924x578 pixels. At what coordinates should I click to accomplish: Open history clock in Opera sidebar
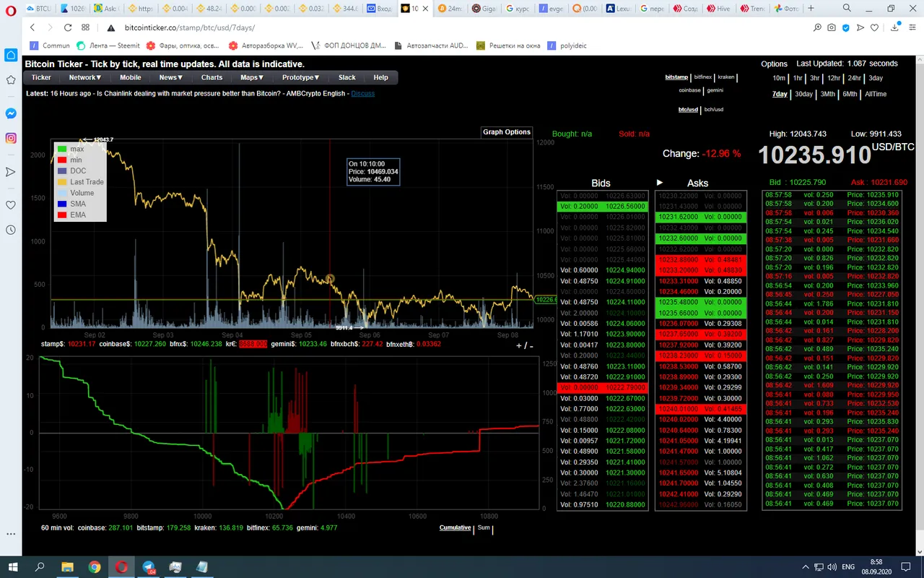(x=11, y=230)
